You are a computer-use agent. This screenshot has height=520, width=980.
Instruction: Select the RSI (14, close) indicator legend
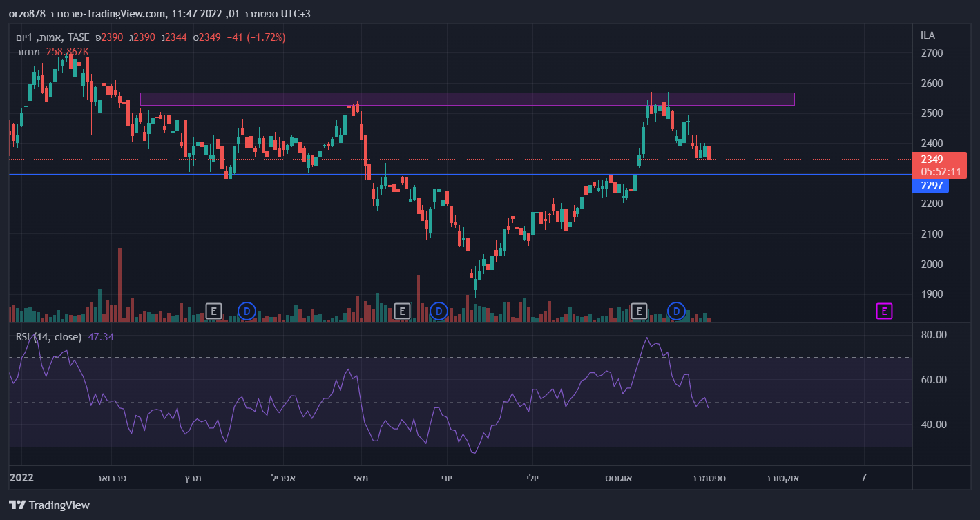click(x=49, y=337)
